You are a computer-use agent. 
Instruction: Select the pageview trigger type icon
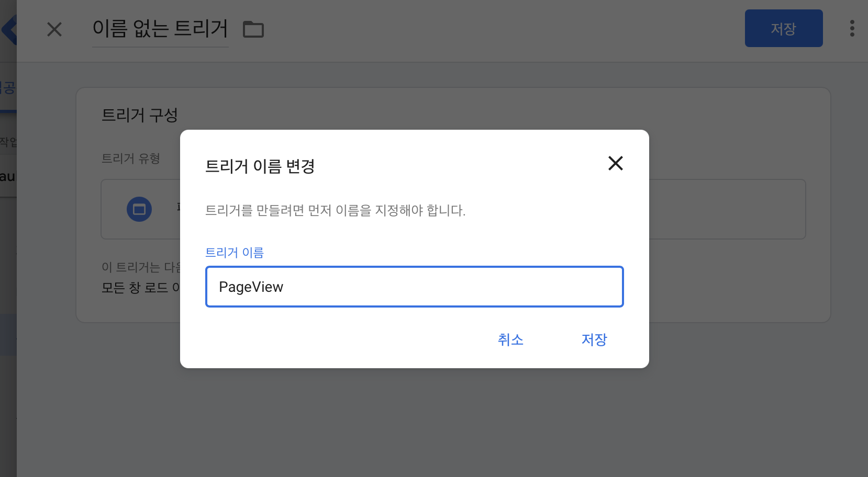point(139,209)
